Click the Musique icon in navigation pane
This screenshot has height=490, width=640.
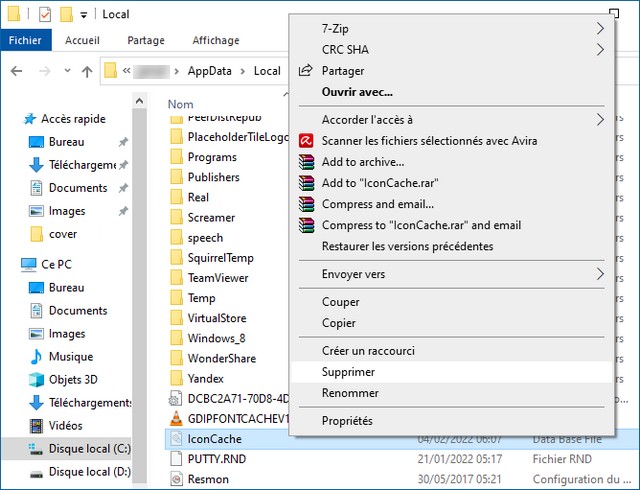35,357
